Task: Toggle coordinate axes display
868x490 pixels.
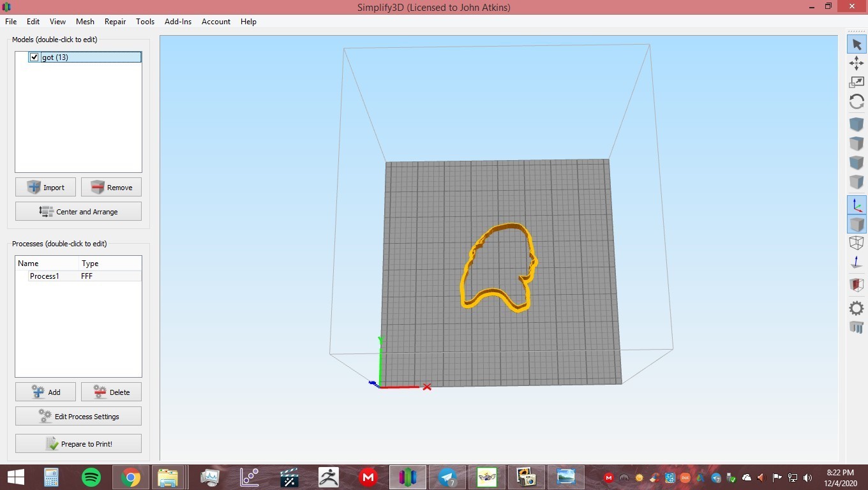Action: [x=857, y=205]
